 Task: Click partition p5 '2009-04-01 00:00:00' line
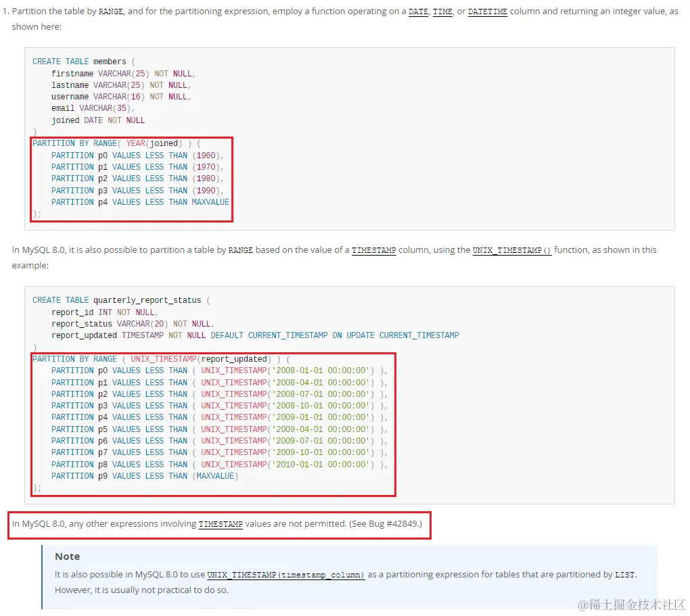pyautogui.click(x=219, y=429)
